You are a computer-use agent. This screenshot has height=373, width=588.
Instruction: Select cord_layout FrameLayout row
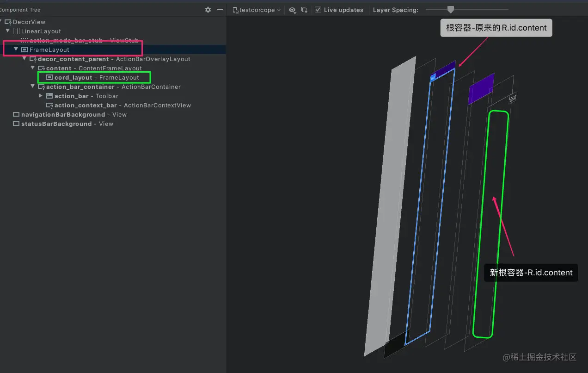tap(97, 77)
